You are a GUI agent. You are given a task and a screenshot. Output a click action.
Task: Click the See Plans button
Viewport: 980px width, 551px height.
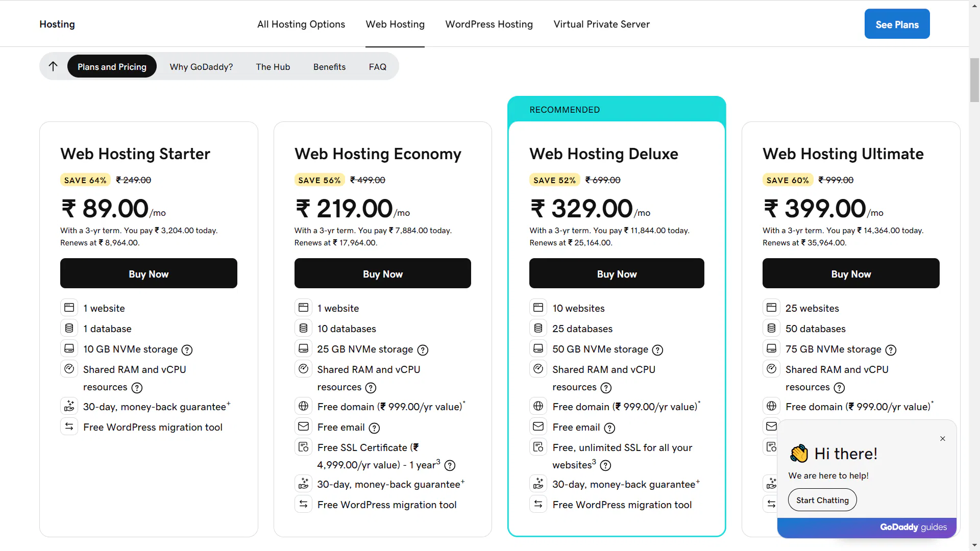click(x=897, y=24)
